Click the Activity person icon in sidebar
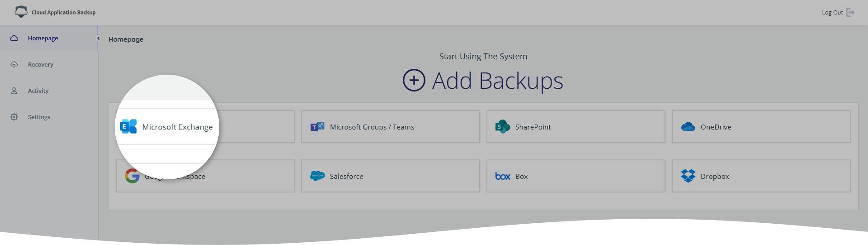Image resolution: width=868 pixels, height=245 pixels. (x=14, y=91)
